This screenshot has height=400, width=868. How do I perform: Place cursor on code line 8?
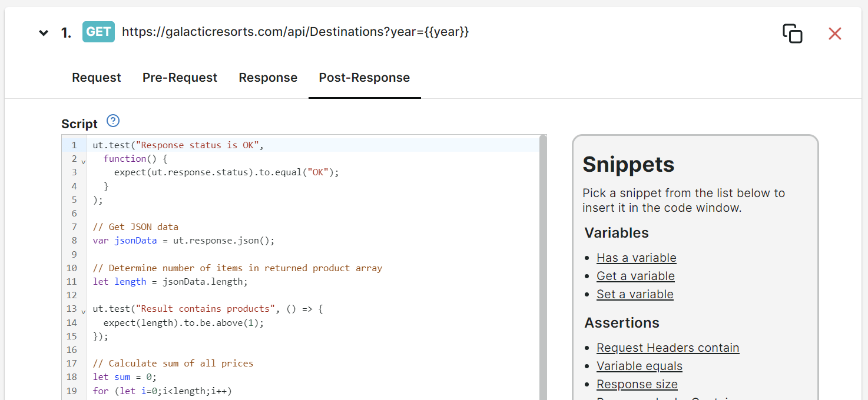coord(316,241)
